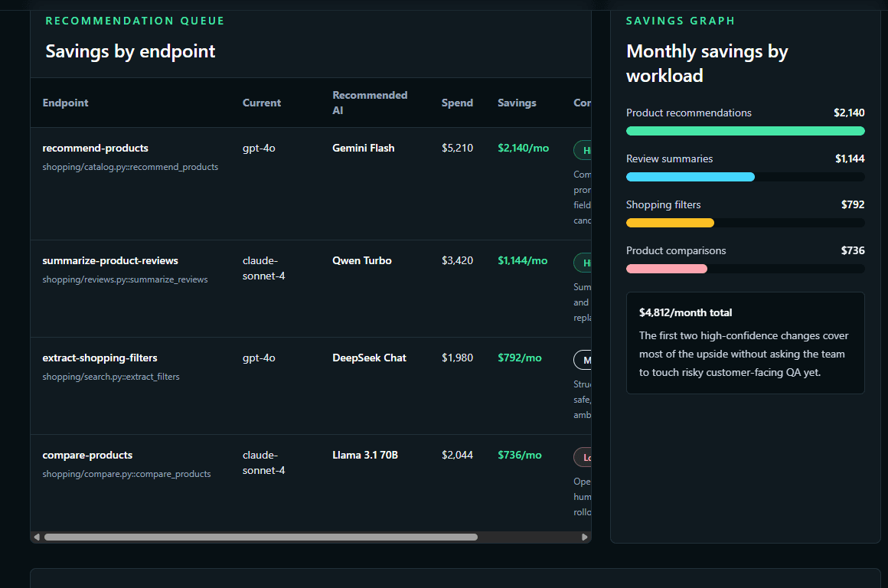The height and width of the screenshot is (588, 888).
Task: Click the $4,812/month total summary heading
Action: (x=685, y=312)
